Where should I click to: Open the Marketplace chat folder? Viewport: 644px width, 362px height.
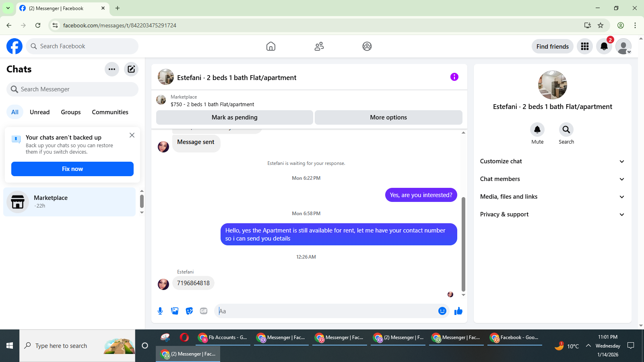[70, 202]
